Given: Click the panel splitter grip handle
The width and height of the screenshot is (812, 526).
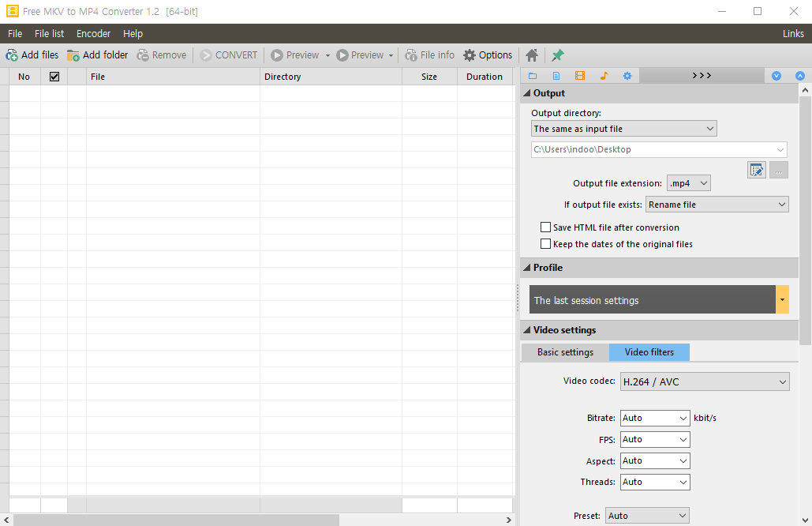Looking at the screenshot, I should click(x=518, y=298).
